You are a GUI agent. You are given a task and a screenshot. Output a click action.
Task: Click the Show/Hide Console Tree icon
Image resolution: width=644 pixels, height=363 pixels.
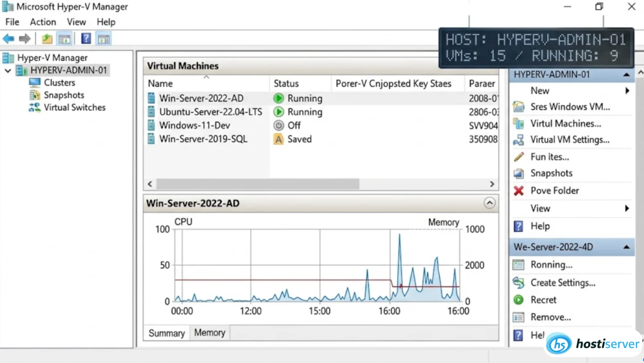tap(64, 39)
